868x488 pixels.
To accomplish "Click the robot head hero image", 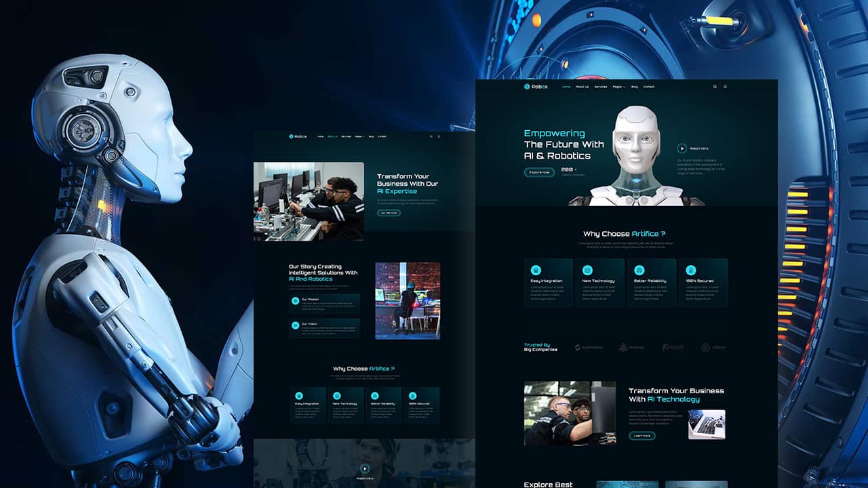I will [x=636, y=156].
